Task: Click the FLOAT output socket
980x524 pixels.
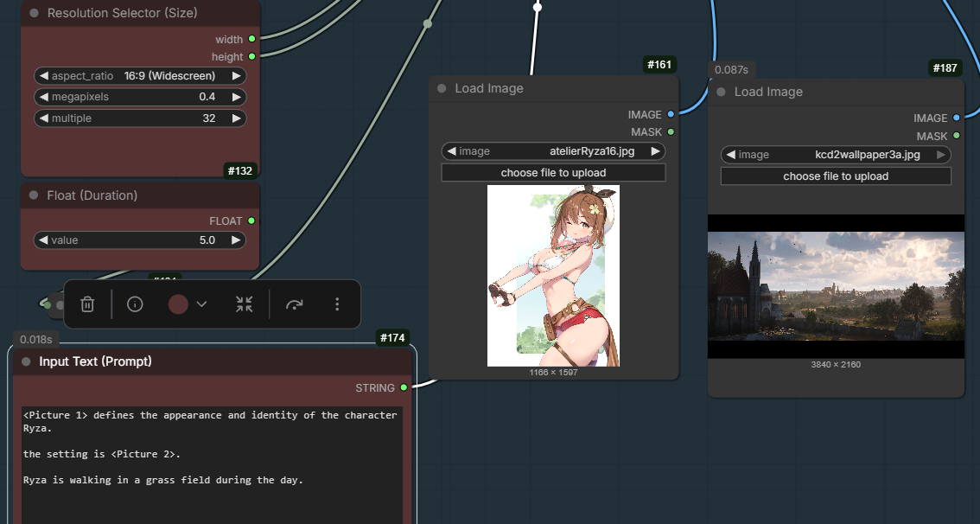Action: pos(251,220)
